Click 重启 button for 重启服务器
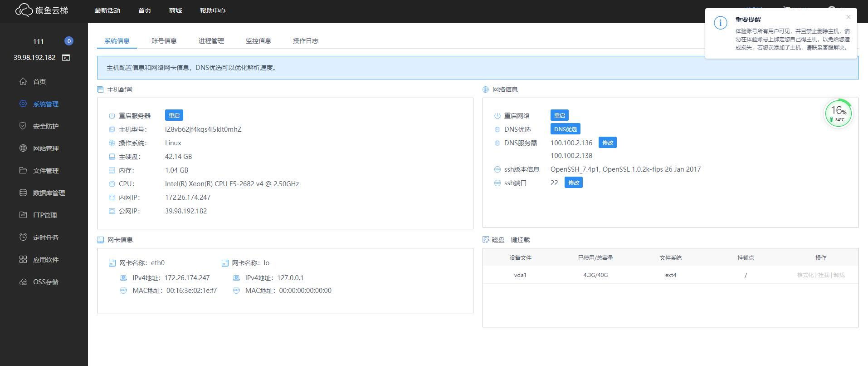 (174, 115)
